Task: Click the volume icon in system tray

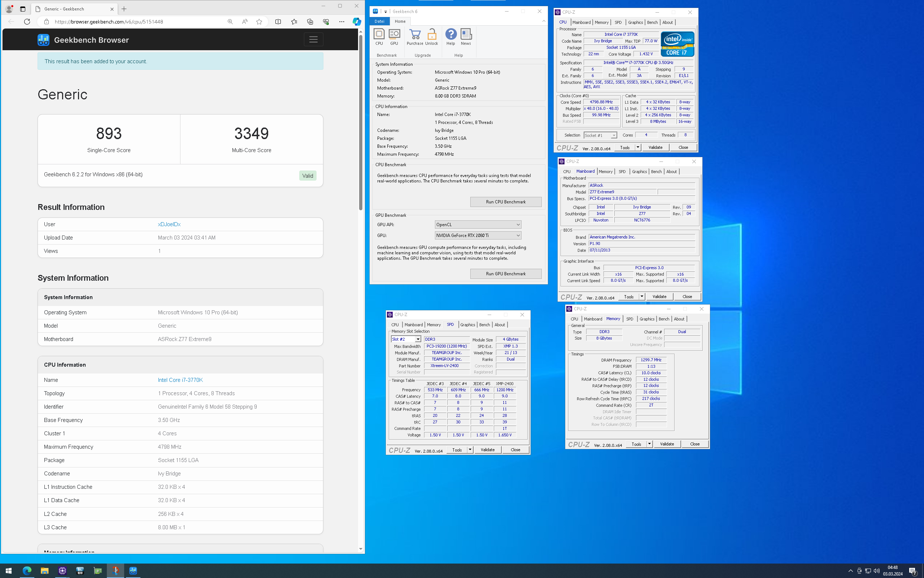Action: (877, 571)
